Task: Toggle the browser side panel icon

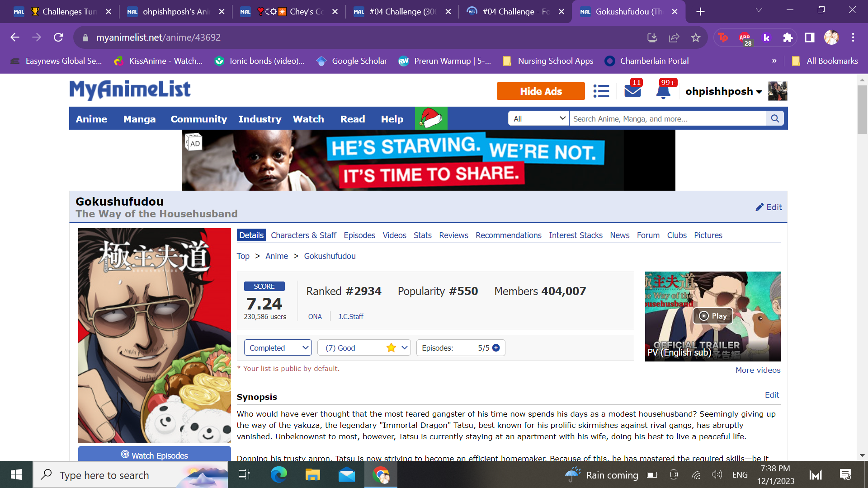Action: coord(810,38)
